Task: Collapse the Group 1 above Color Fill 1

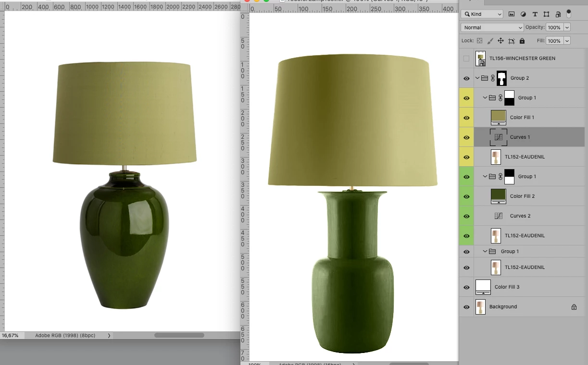Action: click(x=485, y=97)
